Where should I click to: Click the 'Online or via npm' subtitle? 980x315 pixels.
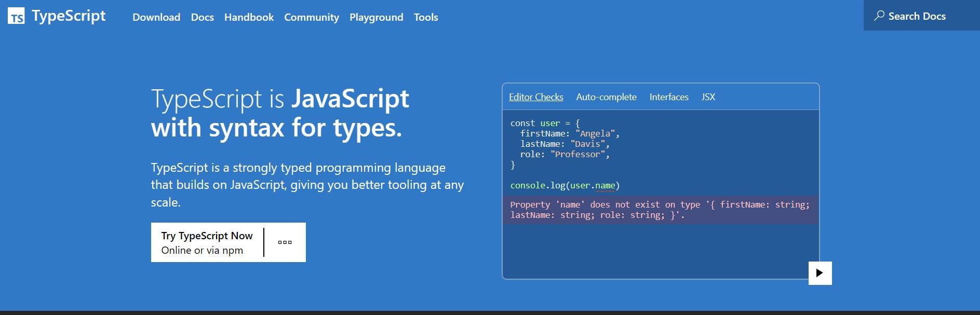202,250
